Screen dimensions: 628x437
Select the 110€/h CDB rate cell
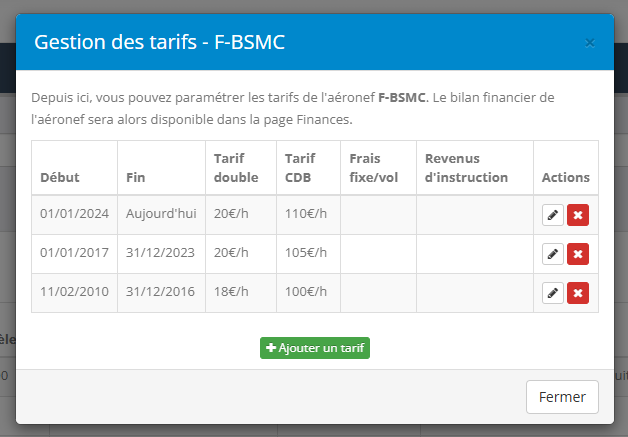[308, 215]
